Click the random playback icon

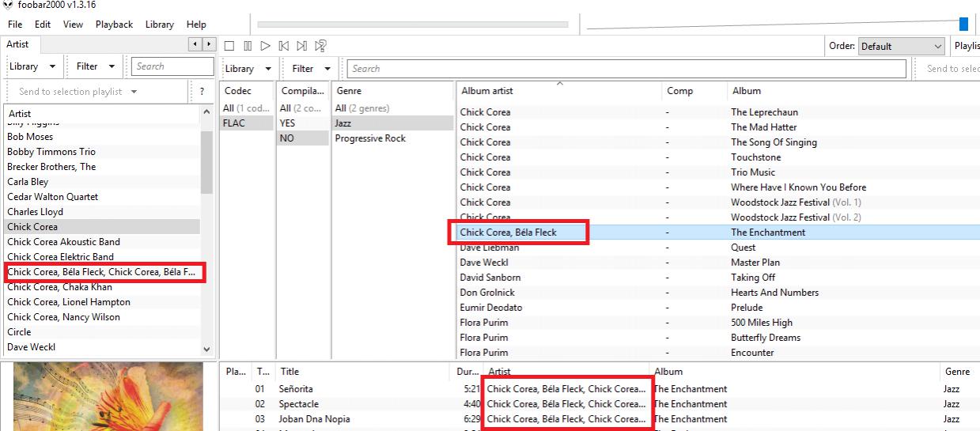point(321,47)
